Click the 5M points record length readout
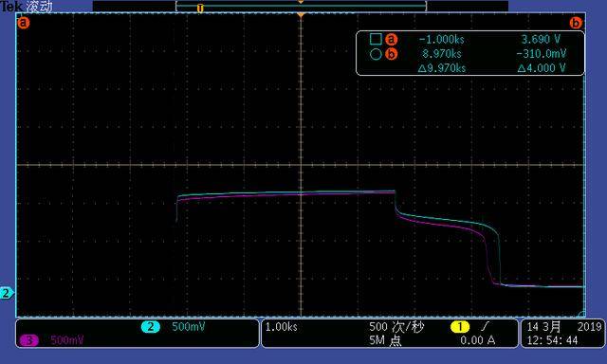The image size is (607, 364). (x=385, y=340)
